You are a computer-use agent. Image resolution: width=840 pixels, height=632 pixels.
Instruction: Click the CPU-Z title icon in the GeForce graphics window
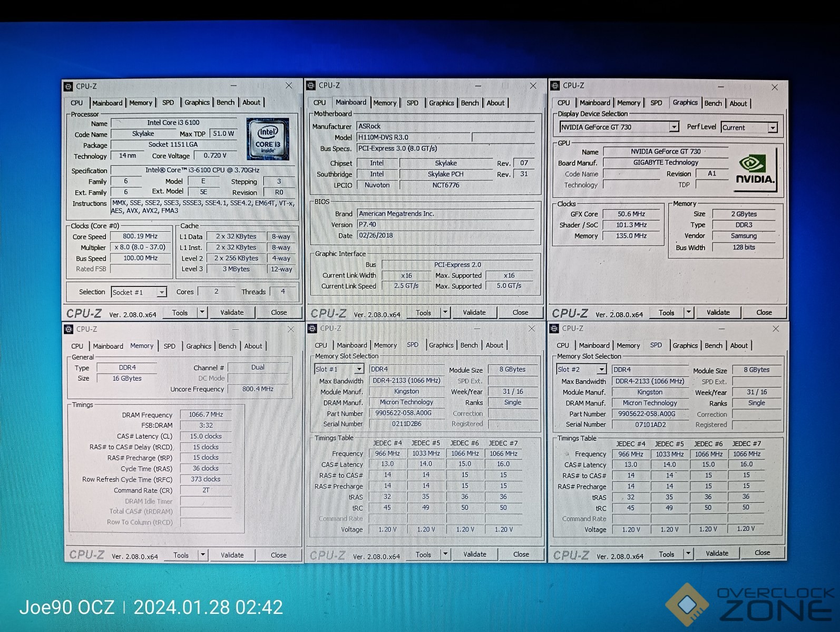[x=555, y=85]
